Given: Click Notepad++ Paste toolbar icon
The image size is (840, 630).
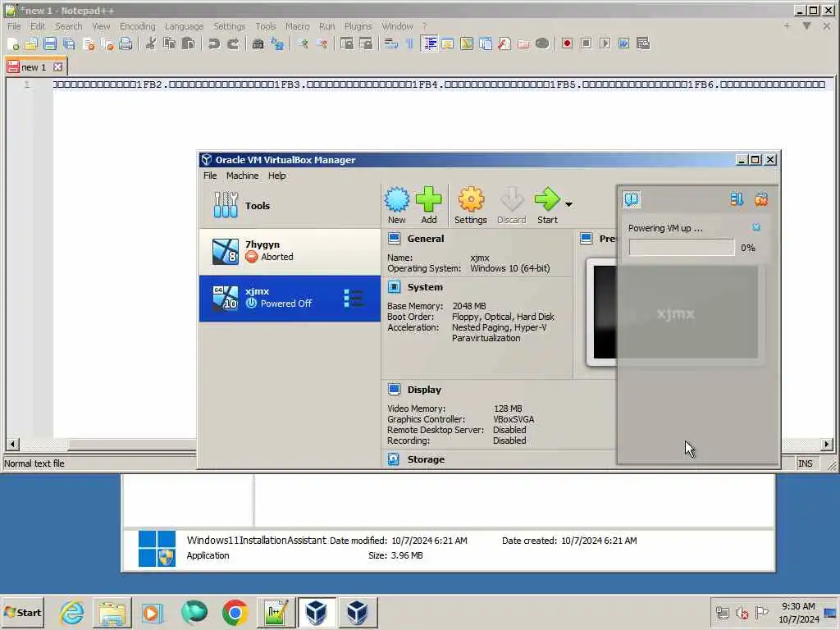Looking at the screenshot, I should click(x=189, y=44).
